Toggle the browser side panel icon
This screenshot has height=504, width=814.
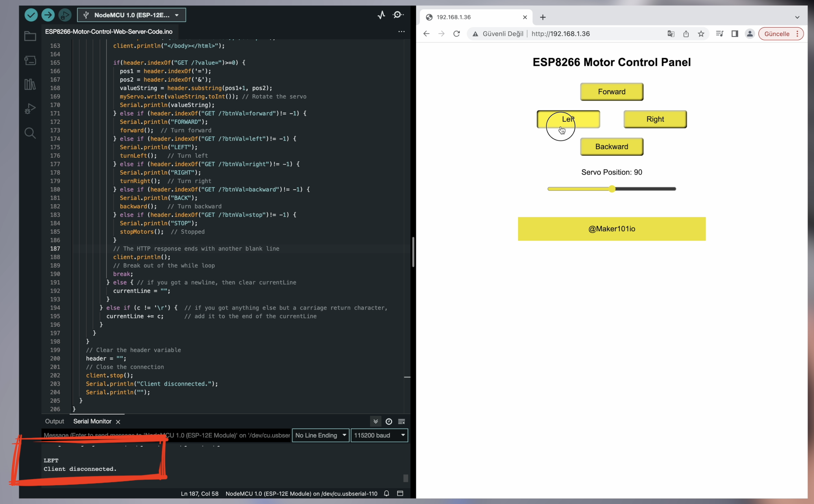pyautogui.click(x=735, y=34)
